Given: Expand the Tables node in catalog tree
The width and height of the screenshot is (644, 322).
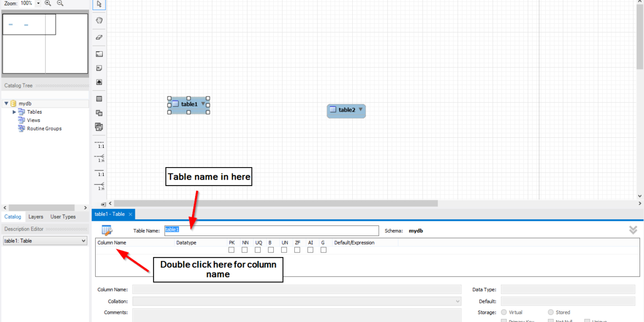Looking at the screenshot, I should click(15, 112).
